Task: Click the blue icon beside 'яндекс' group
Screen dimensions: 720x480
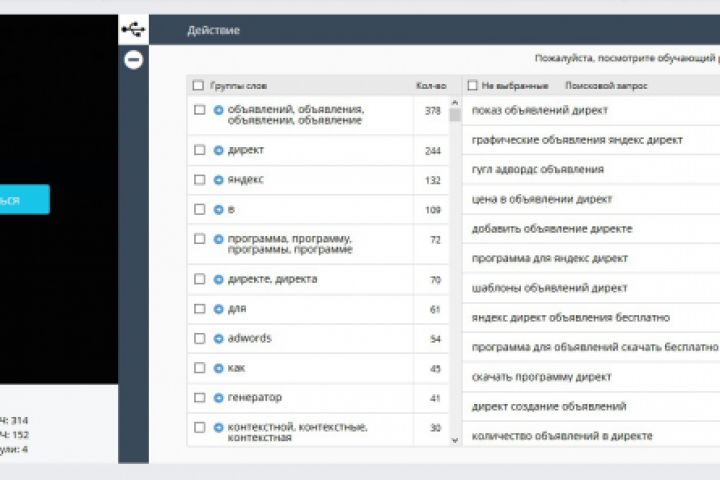Action: (219, 180)
